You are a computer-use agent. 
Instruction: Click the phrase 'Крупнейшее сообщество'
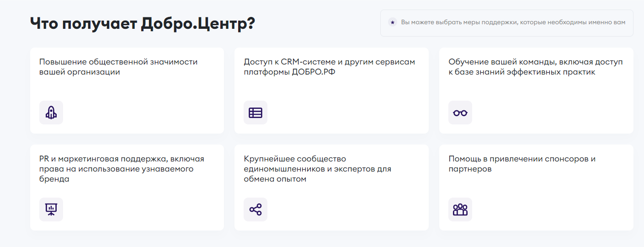tap(295, 159)
